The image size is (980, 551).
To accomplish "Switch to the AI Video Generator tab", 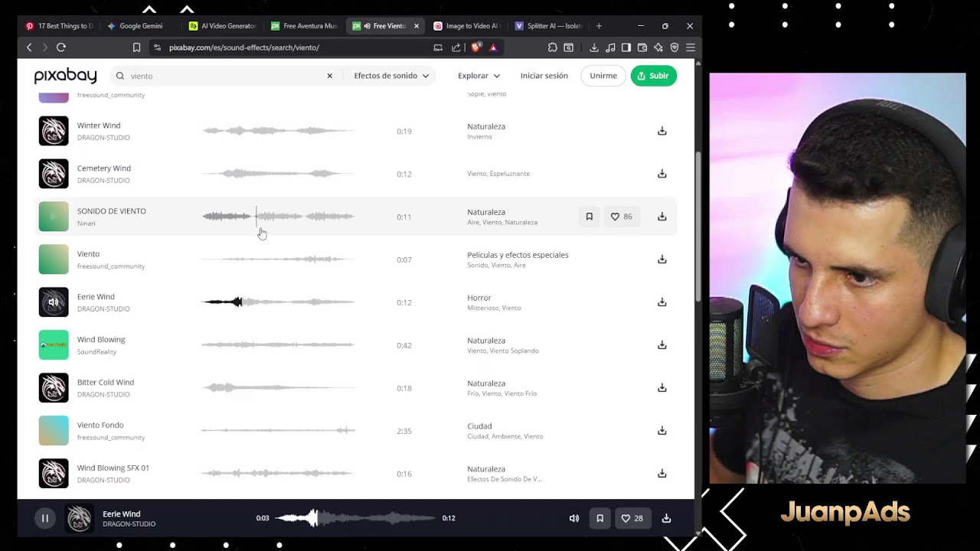I will [x=224, y=26].
